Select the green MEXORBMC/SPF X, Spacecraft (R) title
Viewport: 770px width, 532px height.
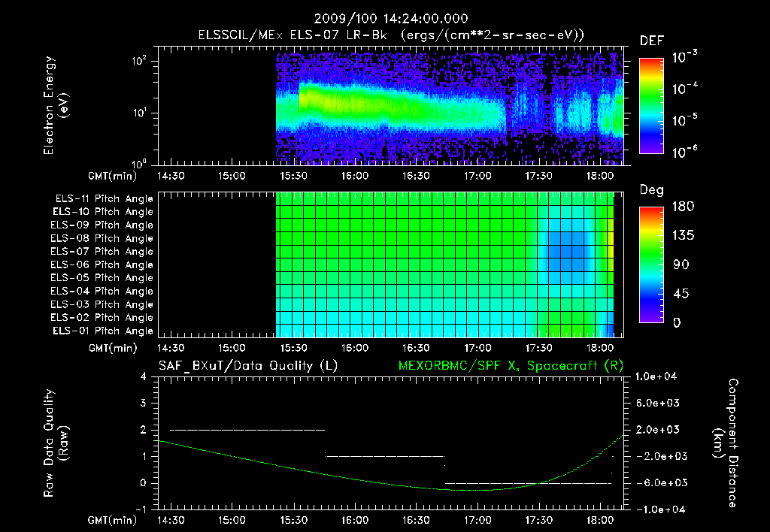click(x=511, y=366)
